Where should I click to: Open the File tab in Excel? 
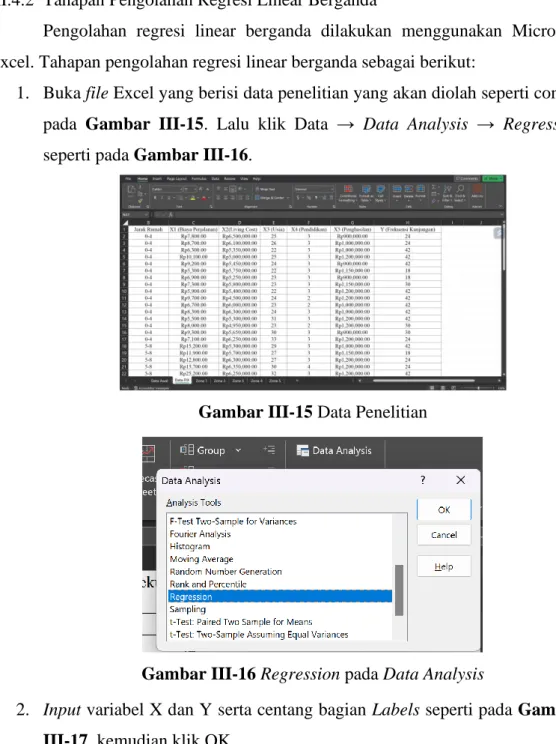tap(128, 179)
